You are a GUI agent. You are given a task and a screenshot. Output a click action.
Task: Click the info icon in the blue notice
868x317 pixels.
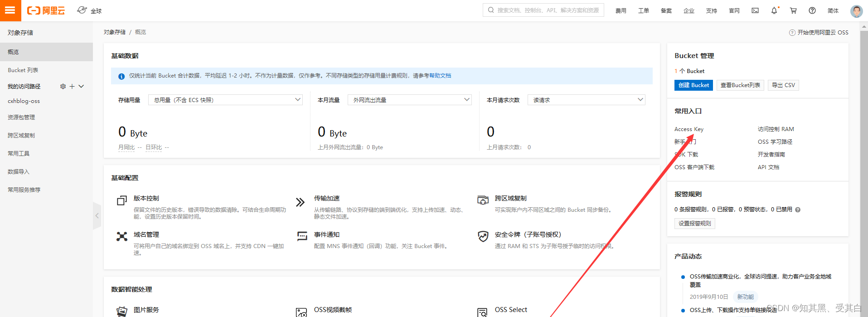(x=121, y=76)
